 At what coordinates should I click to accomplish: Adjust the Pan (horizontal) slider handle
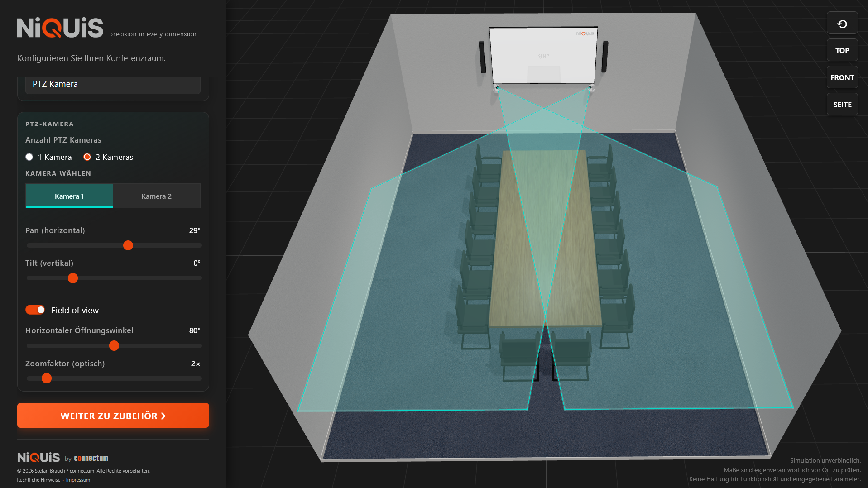pos(128,245)
